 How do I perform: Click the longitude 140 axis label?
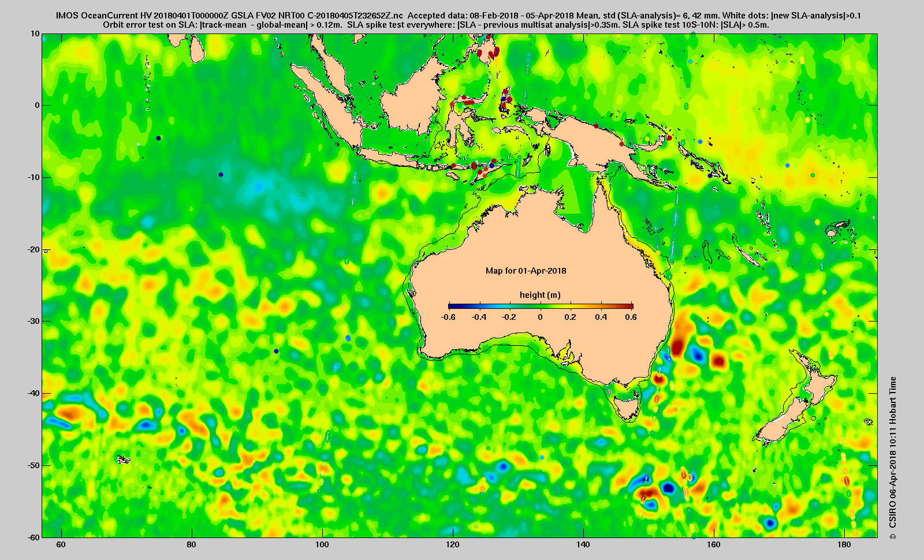click(x=583, y=544)
